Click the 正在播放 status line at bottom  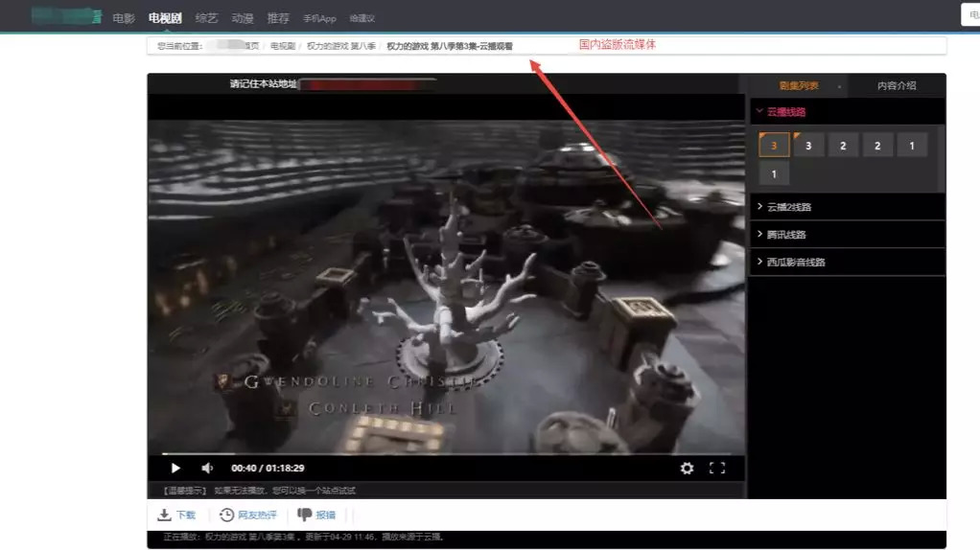[304, 537]
